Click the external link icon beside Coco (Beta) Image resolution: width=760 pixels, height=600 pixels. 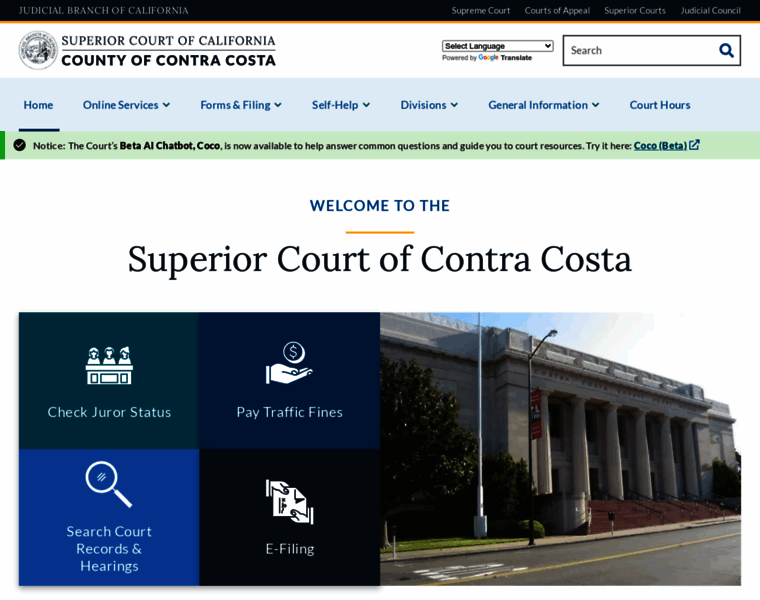695,145
